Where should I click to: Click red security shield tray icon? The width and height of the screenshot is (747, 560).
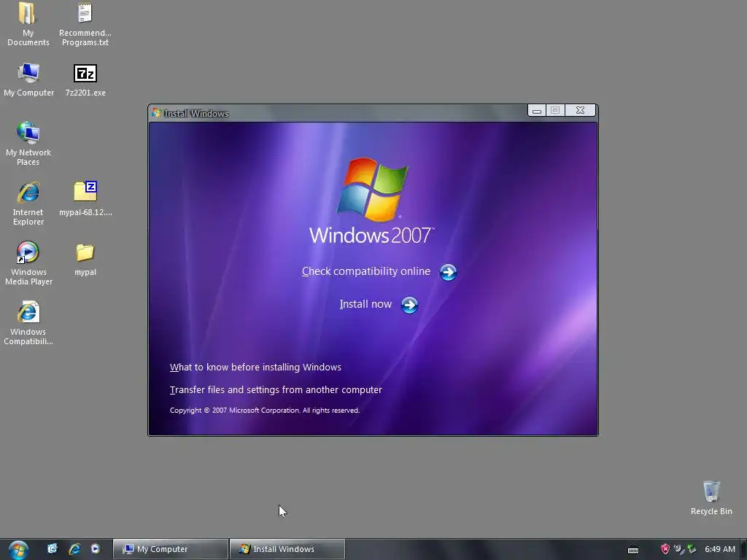(x=665, y=549)
